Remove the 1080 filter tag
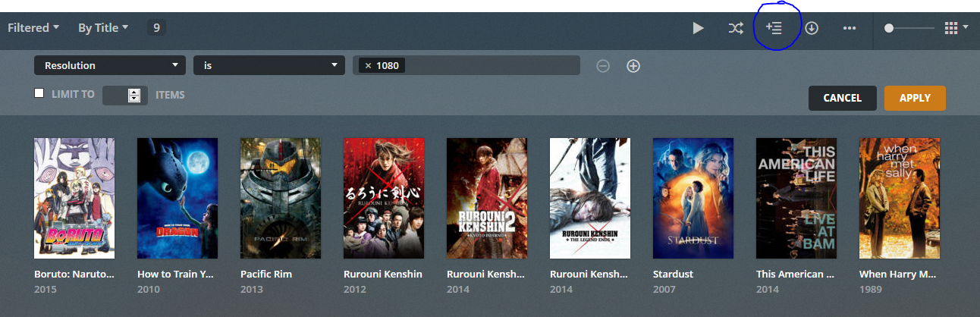Screen dimensions: 980x317 368,65
